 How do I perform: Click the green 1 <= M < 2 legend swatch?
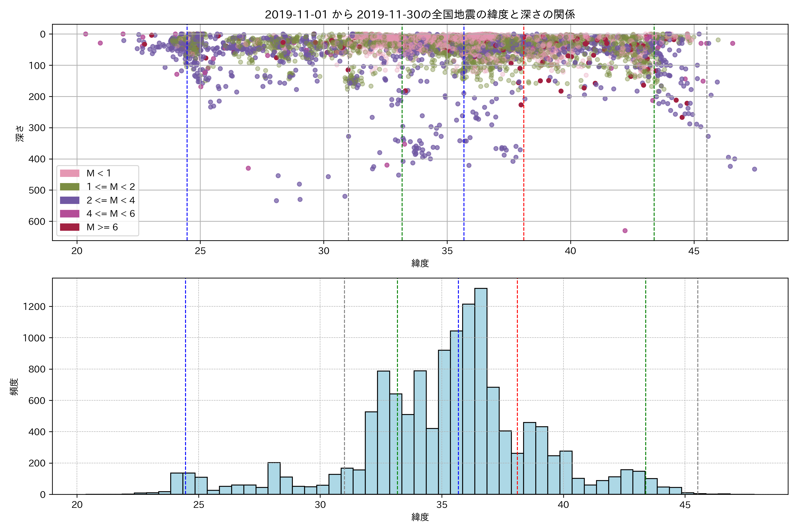(x=70, y=187)
